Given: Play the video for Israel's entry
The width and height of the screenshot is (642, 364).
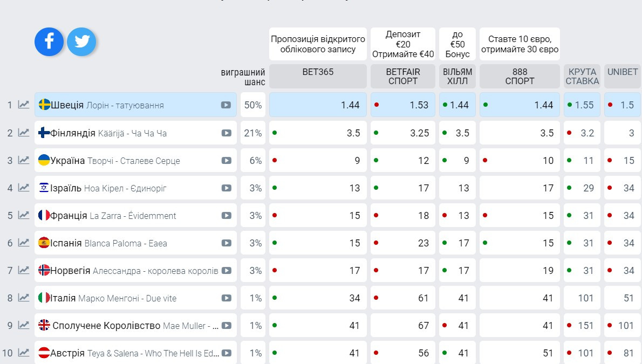Looking at the screenshot, I should pos(227,188).
